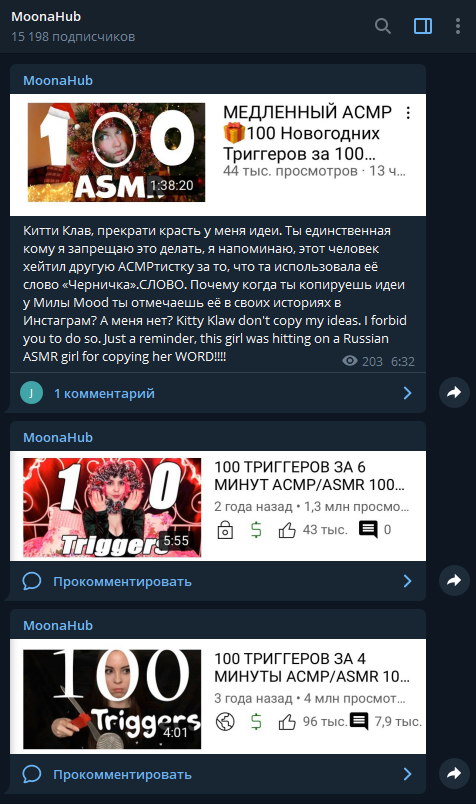
Task: Expand Прокомментировать chevron under 6-minute video post
Action: click(x=407, y=581)
